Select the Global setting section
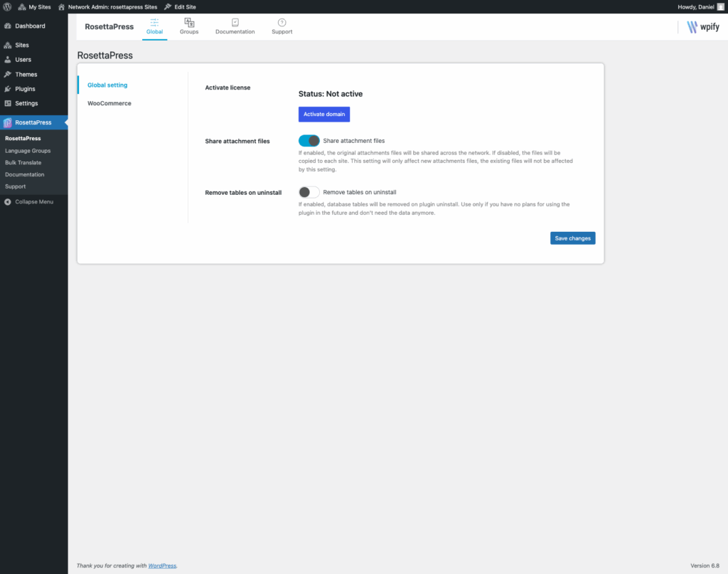This screenshot has width=728, height=574. coord(107,85)
